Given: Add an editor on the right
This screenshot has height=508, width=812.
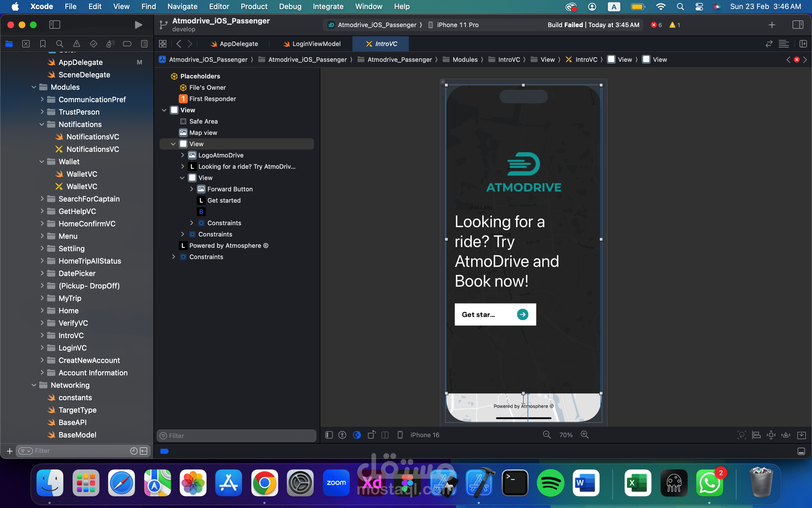Looking at the screenshot, I should coord(803,44).
